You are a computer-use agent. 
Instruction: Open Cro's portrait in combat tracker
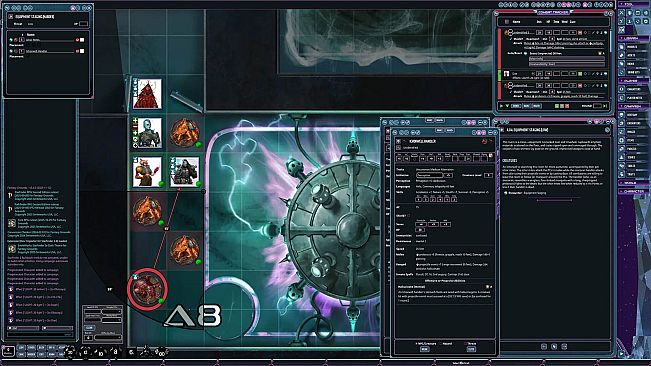[x=507, y=74]
